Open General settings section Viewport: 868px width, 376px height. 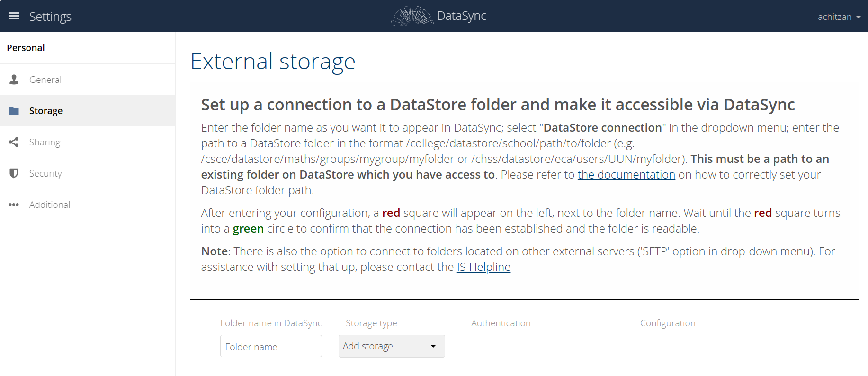coord(88,80)
